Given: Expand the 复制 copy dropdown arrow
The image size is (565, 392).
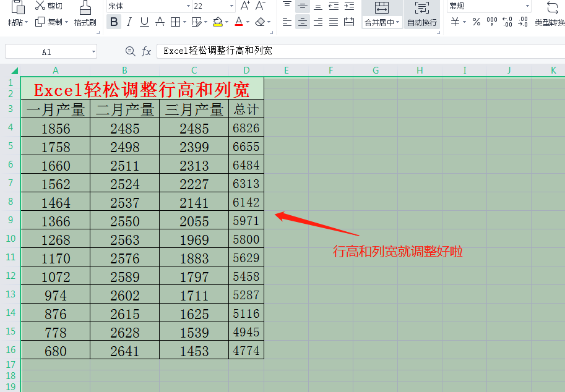Looking at the screenshot, I should 66,22.
